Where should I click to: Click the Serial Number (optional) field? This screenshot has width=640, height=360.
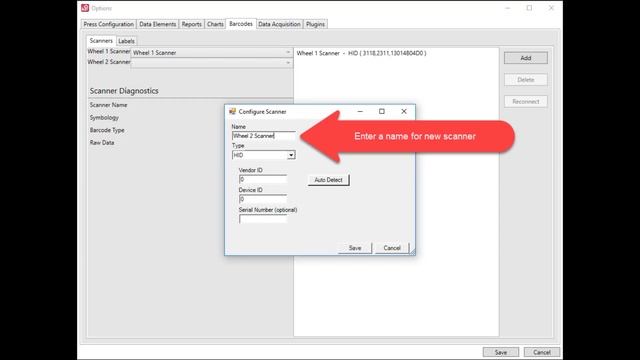(x=263, y=219)
